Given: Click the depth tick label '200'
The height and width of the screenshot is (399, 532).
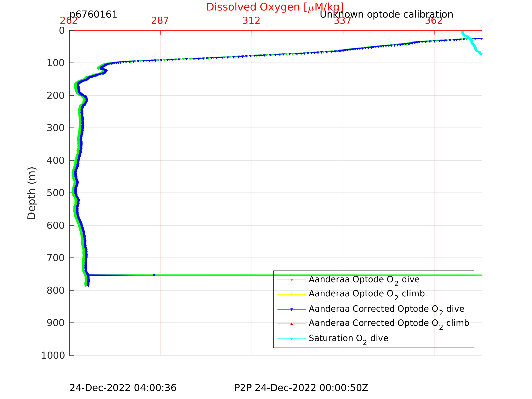Looking at the screenshot, I should pos(56,96).
